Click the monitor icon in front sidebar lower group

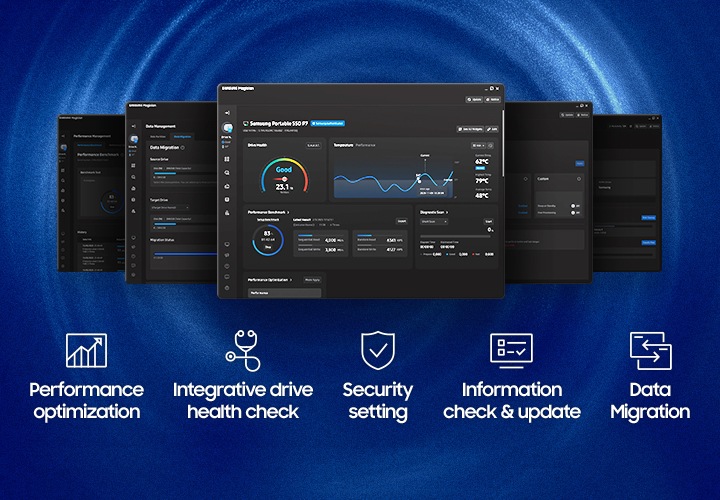pos(227,244)
